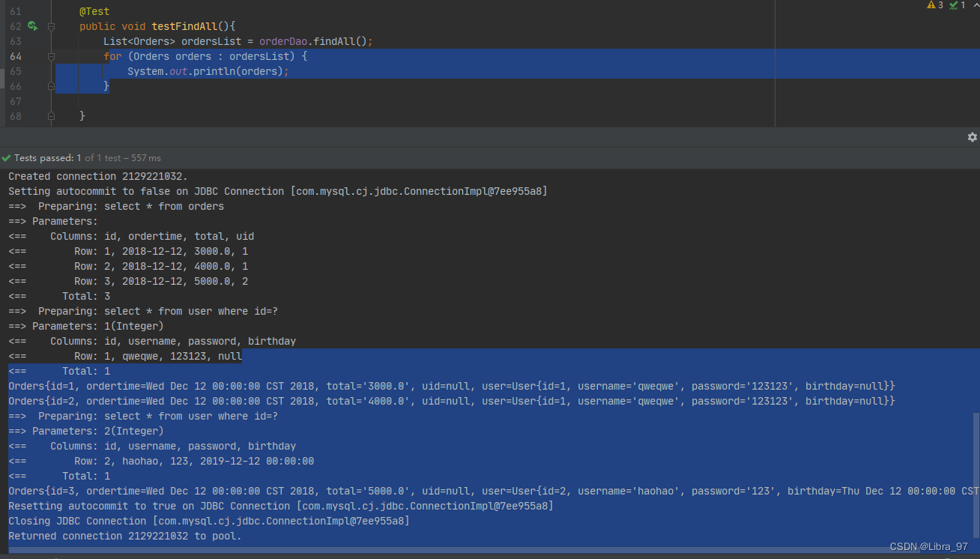Click the green tests passed checkmark
Screen dimensions: 980x559
pyautogui.click(x=6, y=158)
